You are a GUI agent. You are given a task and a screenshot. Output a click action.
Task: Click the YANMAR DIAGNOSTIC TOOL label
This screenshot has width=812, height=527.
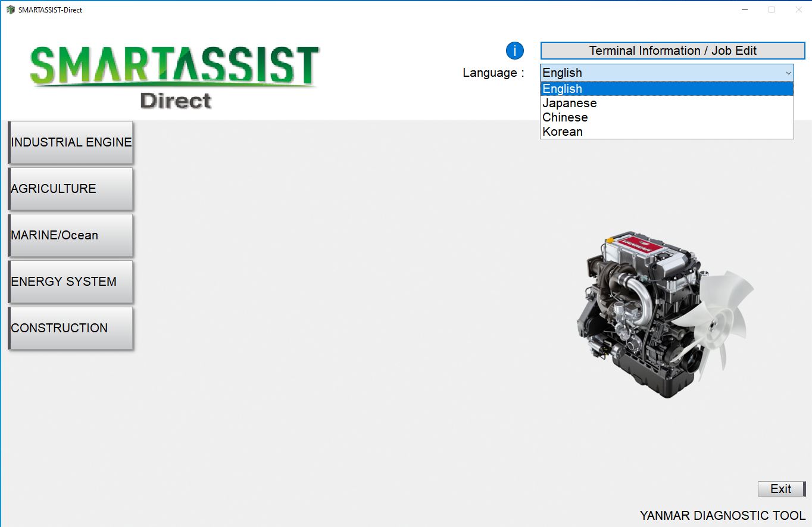click(722, 515)
